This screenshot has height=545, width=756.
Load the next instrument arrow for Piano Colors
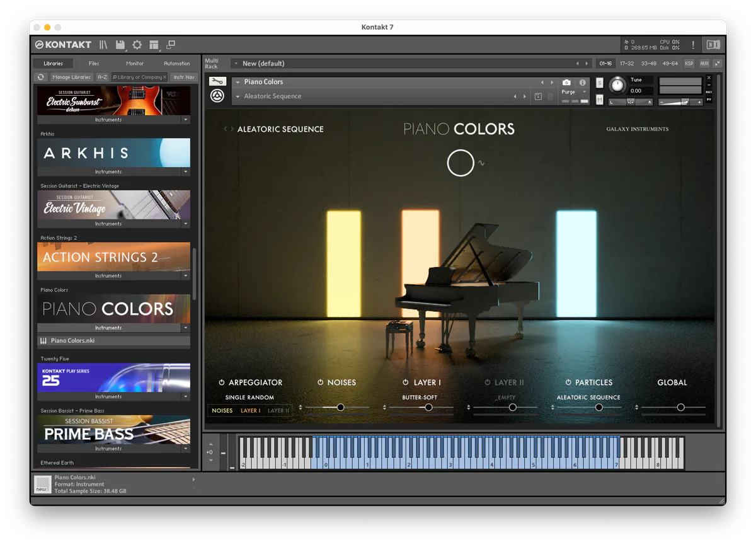click(x=552, y=83)
